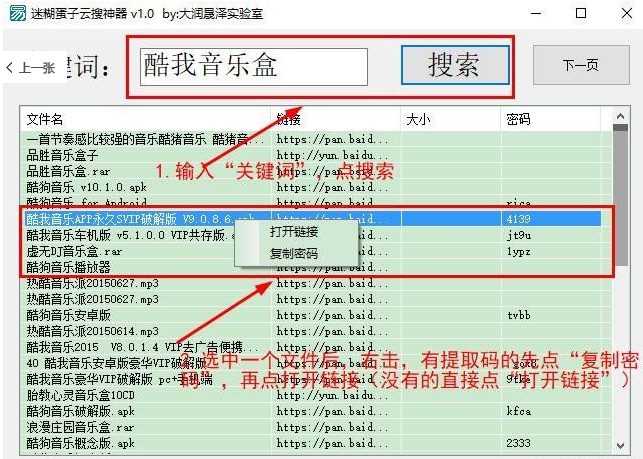643x459 pixels.
Task: Click the results list scrollbar down arrow
Action: point(620,445)
